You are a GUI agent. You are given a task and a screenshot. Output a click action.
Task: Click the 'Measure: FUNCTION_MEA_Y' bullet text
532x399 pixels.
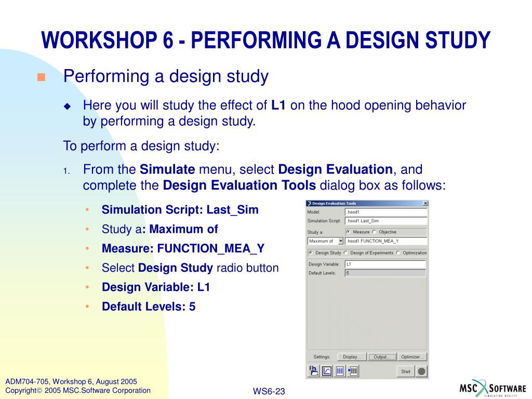(x=183, y=248)
